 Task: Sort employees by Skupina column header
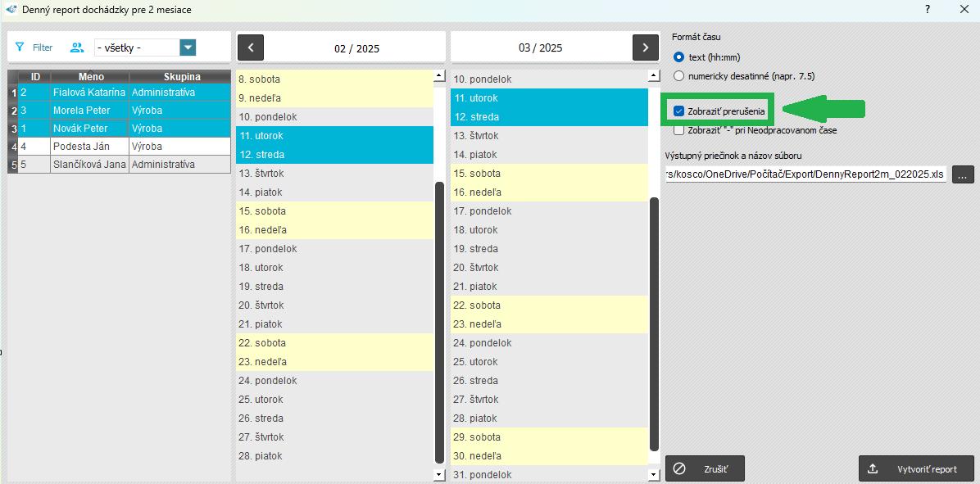(x=181, y=76)
